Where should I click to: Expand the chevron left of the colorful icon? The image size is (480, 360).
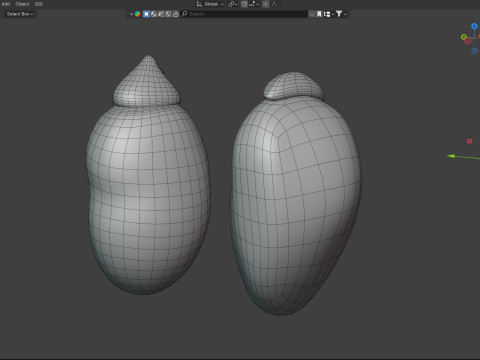pyautogui.click(x=131, y=14)
